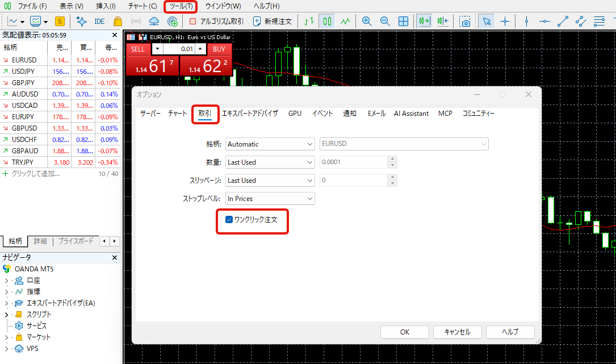Open the dollar sign account icon
This screenshot has height=364, width=616.
(60, 21)
